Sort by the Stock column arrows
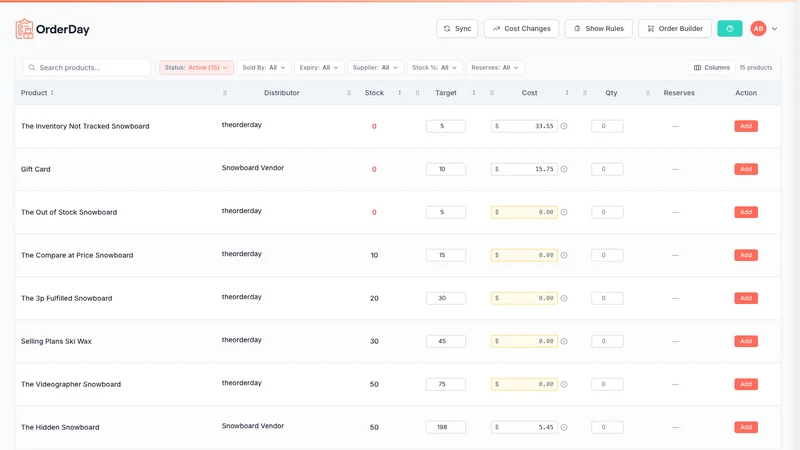 [x=399, y=93]
